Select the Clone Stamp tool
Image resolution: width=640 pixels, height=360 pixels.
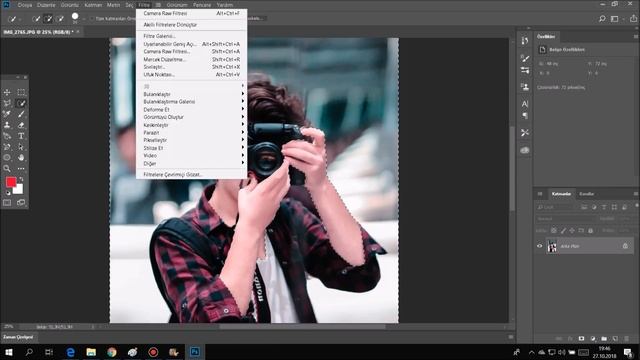[x=7, y=125]
